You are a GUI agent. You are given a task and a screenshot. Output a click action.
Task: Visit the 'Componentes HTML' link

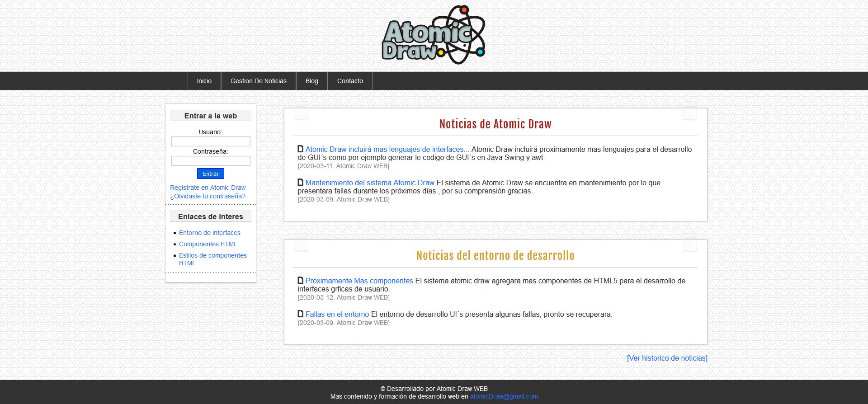click(208, 244)
